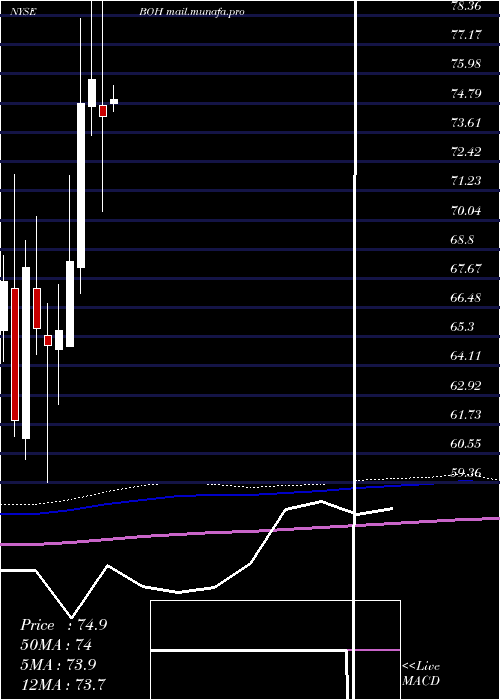Image resolution: width=500 pixels, height=700 pixels.
Task: Click the BOH mail.munafa.pro title text
Action: click(x=192, y=12)
